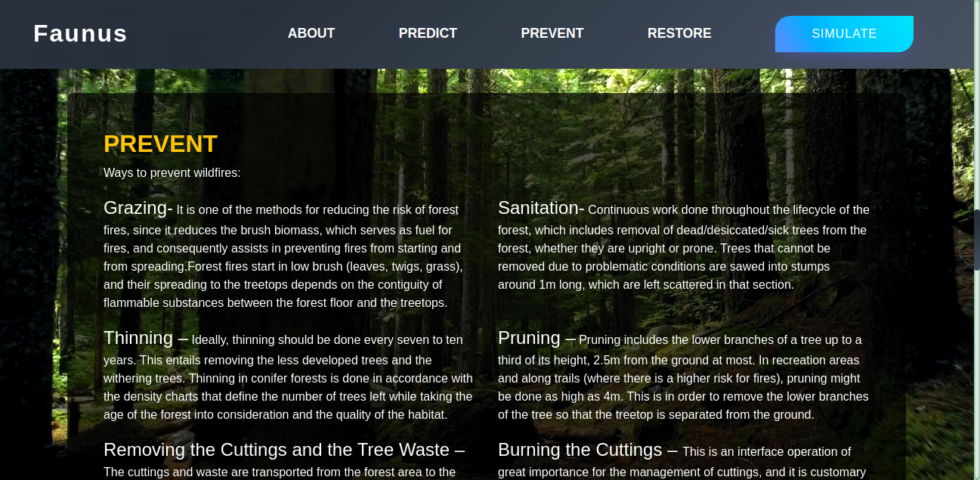Click the 'Burning the Cuttings' heading
This screenshot has height=480, width=980.
(588, 450)
